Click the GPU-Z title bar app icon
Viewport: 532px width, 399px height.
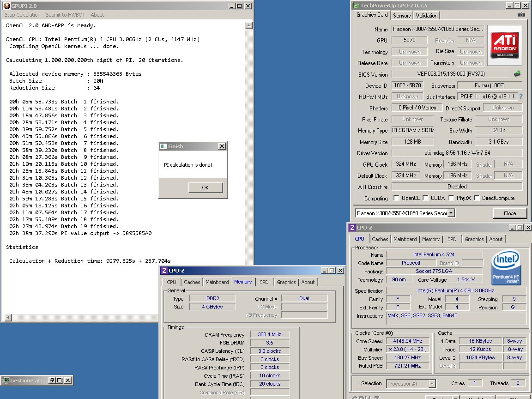(356, 6)
